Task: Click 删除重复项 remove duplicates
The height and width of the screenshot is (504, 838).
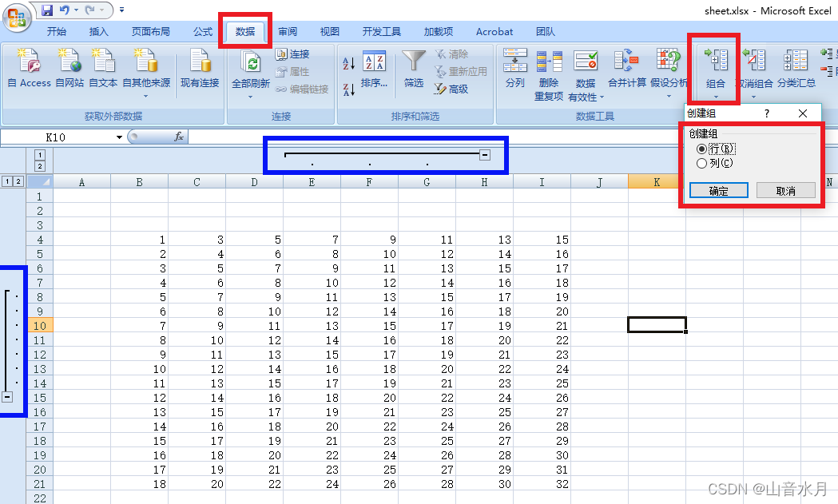Action: 549,75
